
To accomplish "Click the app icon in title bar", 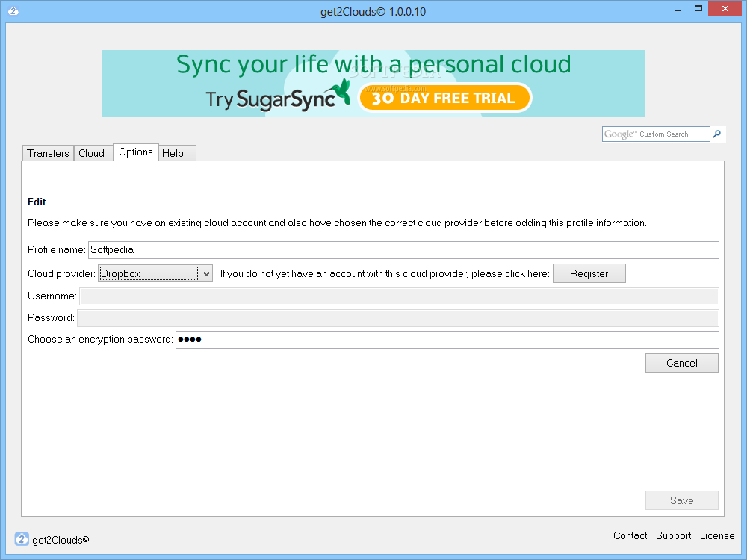I will coord(13,11).
